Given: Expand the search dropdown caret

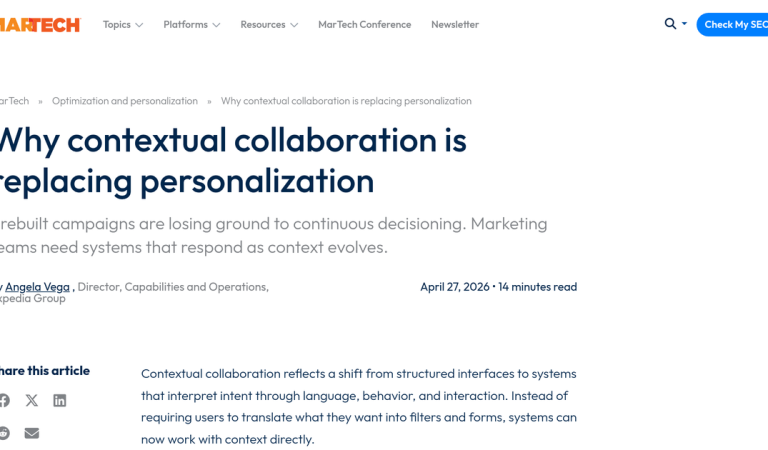Looking at the screenshot, I should point(684,24).
